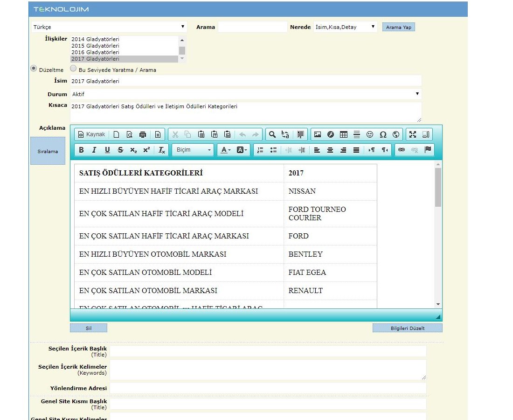Click into the Kısaca summary textarea
513x420 pixels.
point(246,112)
